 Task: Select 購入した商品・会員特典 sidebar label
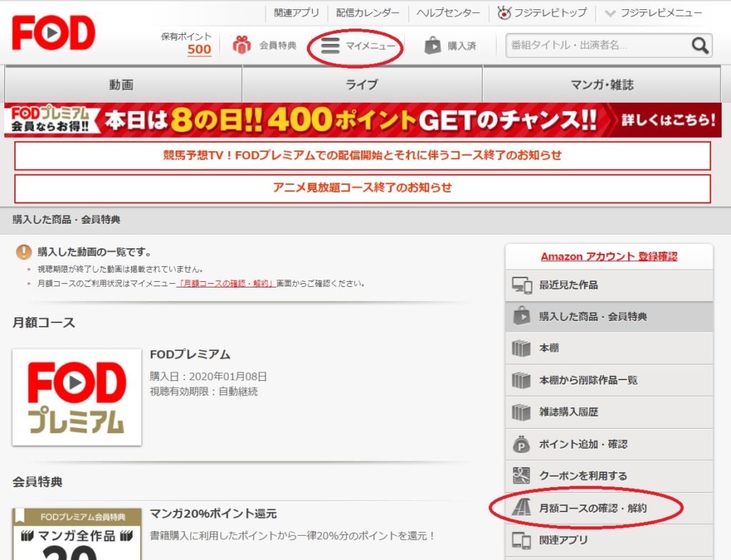[x=593, y=316]
